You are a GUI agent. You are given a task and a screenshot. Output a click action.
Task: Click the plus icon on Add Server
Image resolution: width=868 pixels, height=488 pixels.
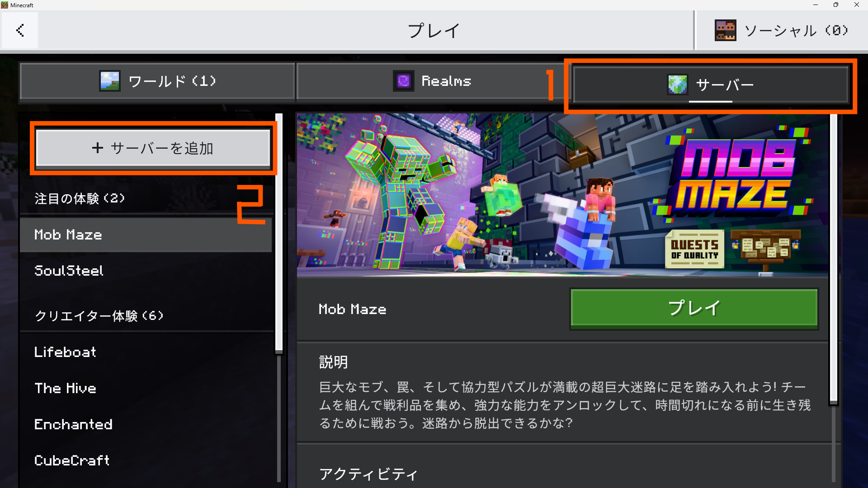point(97,148)
